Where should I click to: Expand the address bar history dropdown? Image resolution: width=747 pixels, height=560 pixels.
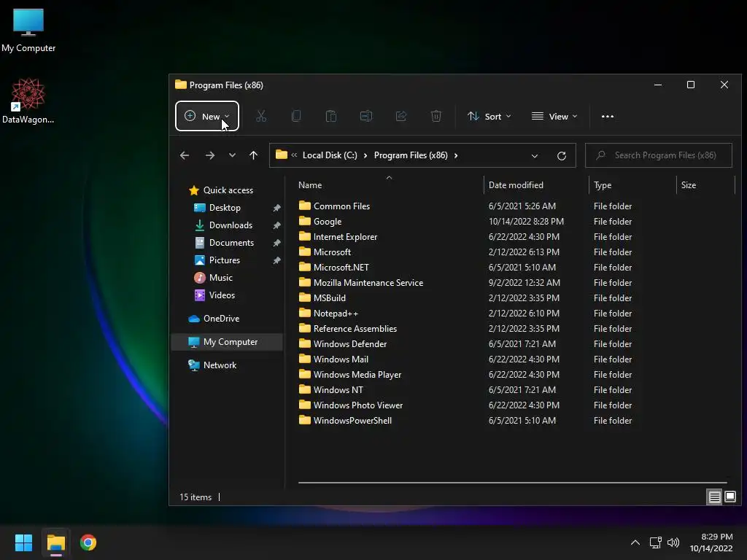(x=535, y=156)
